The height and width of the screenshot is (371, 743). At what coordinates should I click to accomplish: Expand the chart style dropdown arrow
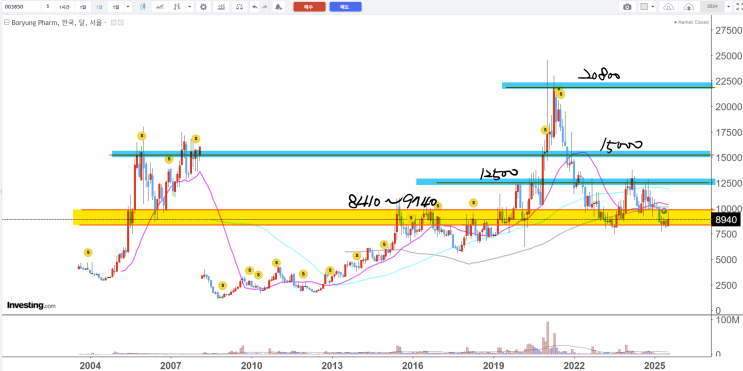[190, 7]
